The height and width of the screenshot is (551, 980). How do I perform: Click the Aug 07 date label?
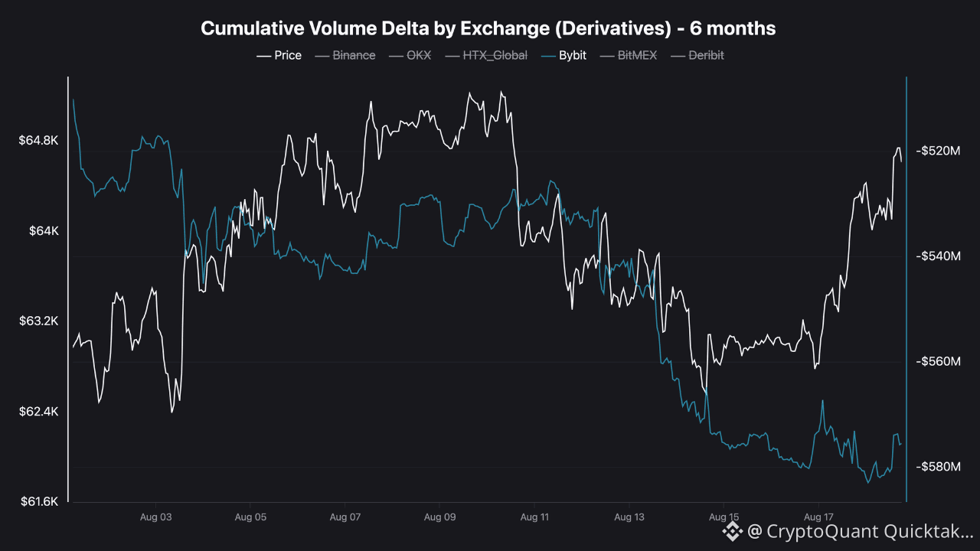coord(345,517)
